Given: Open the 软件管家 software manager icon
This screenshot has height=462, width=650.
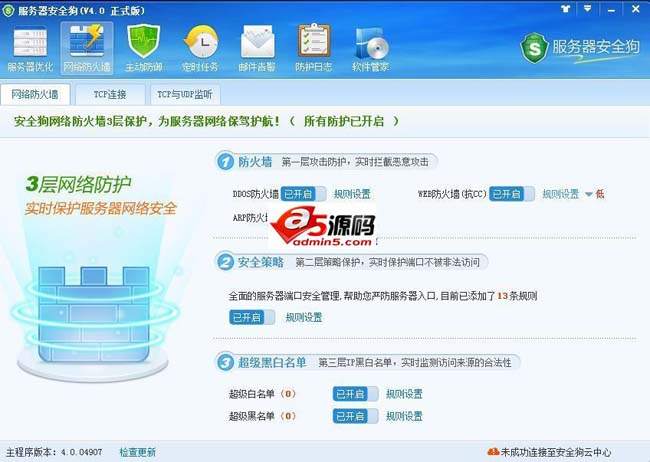Looking at the screenshot, I should pos(371,49).
